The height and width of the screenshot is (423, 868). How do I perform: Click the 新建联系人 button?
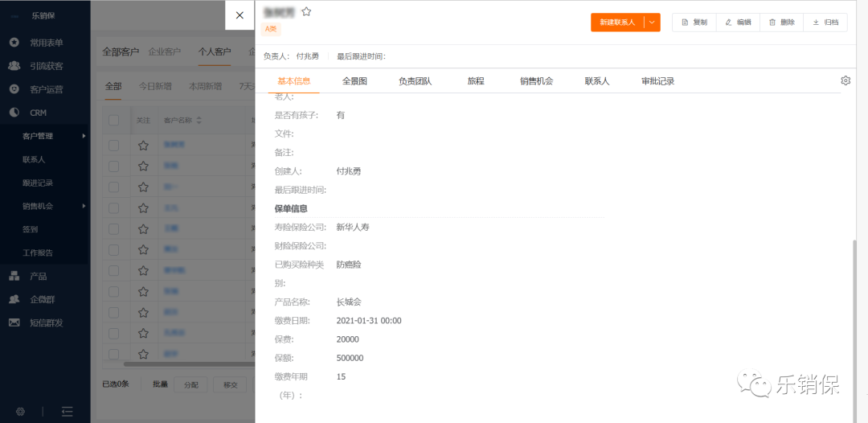(617, 23)
